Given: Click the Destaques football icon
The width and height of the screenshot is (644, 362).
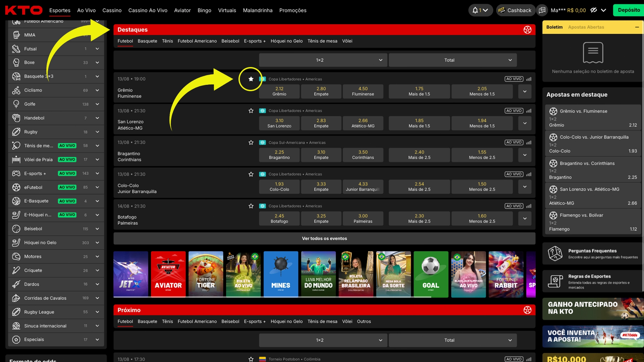Looking at the screenshot, I should point(527,30).
